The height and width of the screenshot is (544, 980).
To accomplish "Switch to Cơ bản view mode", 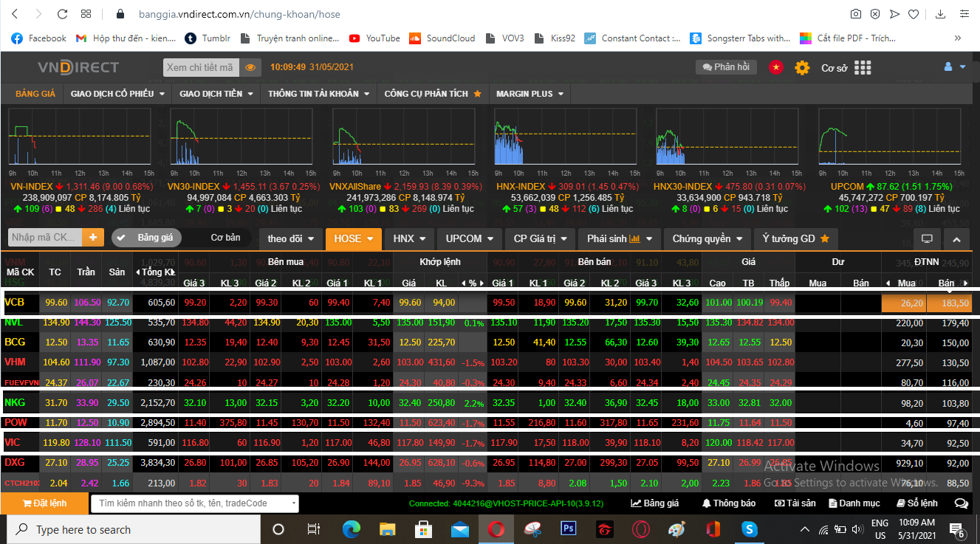I will pyautogui.click(x=225, y=238).
